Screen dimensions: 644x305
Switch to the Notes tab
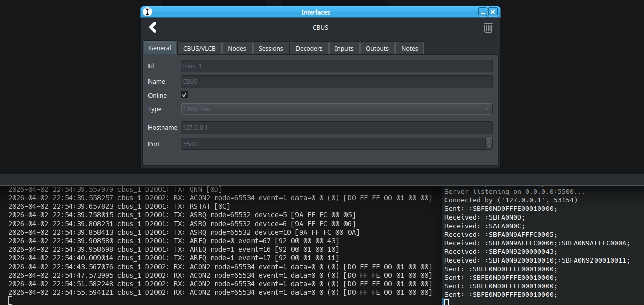(409, 48)
